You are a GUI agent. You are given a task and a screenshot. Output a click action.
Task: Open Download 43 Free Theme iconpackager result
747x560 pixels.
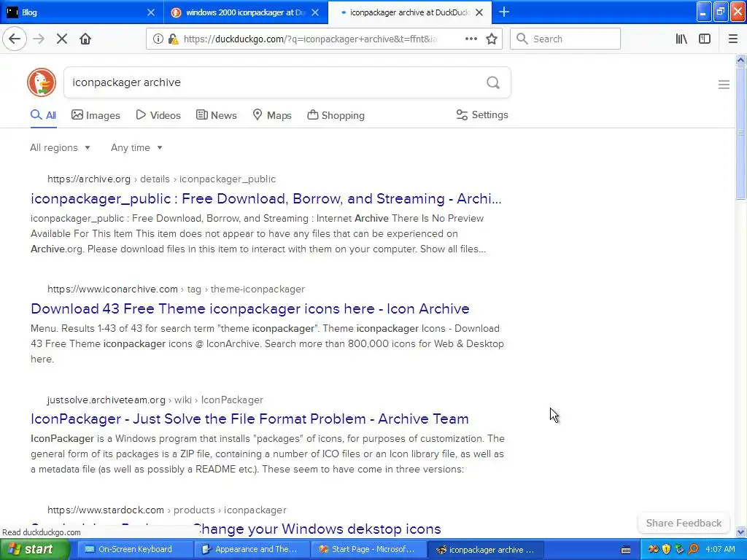click(250, 308)
